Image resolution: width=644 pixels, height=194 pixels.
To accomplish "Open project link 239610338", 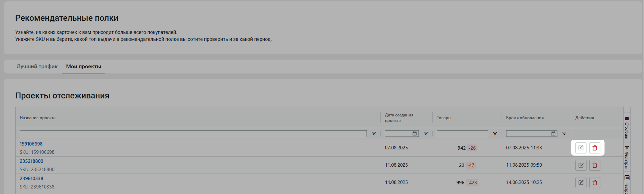I will [32, 179].
